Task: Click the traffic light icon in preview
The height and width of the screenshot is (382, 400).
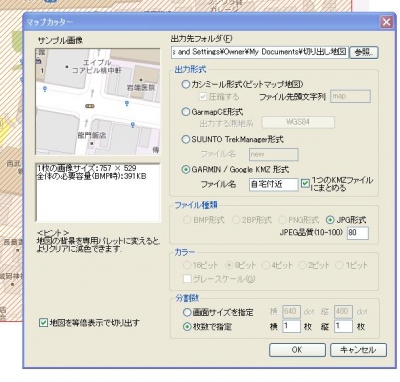Action: (90, 106)
